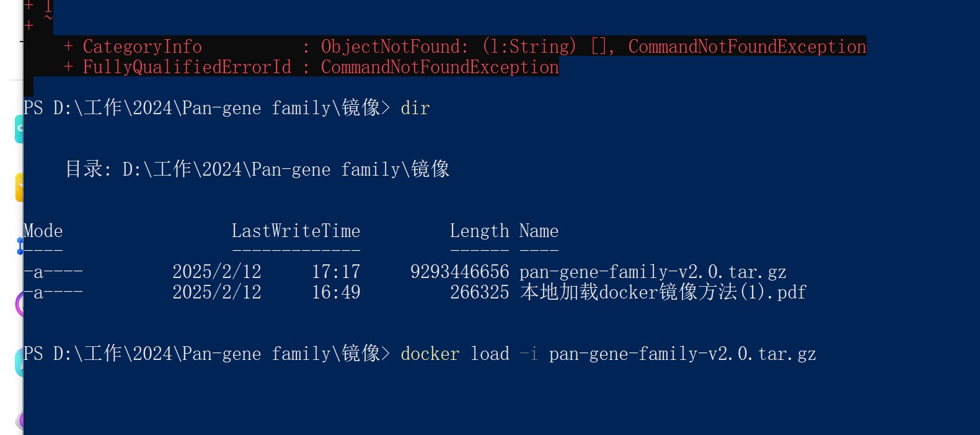Click the Length column header

(479, 231)
